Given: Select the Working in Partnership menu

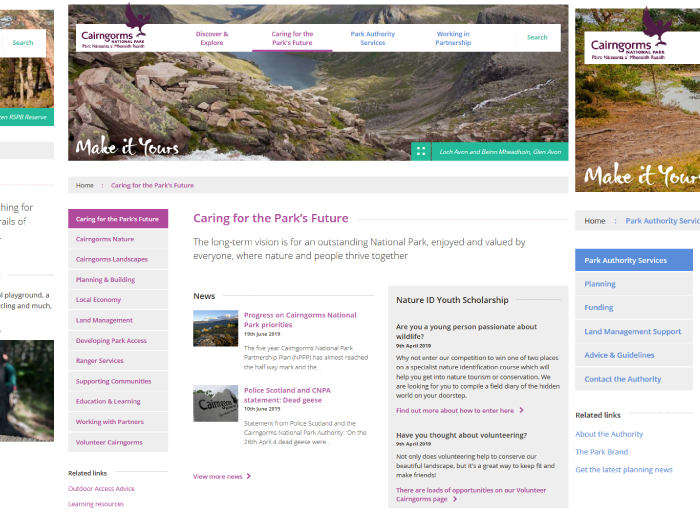Looking at the screenshot, I should click(453, 38).
